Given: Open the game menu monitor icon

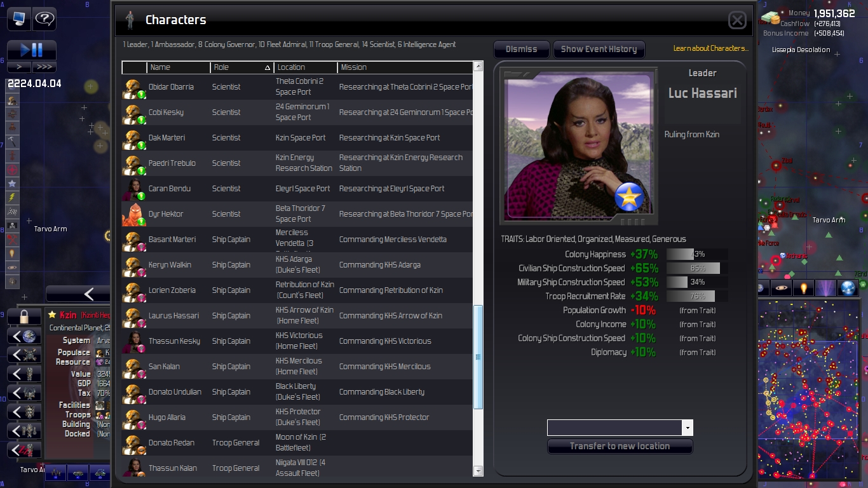Looking at the screenshot, I should click(19, 19).
